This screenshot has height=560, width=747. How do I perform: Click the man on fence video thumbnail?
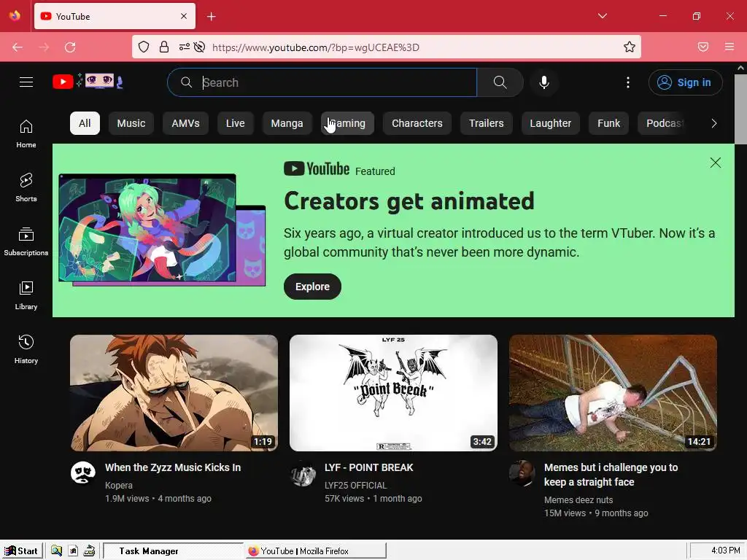point(613,393)
